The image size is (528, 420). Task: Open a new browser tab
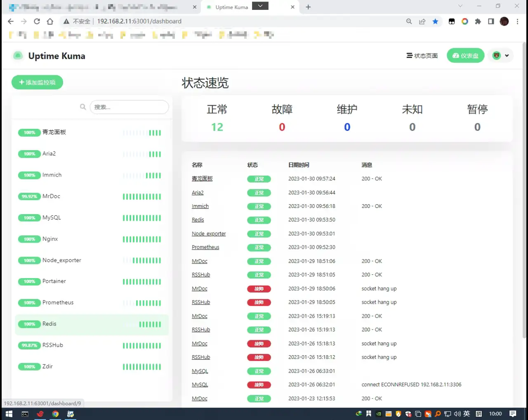point(308,7)
